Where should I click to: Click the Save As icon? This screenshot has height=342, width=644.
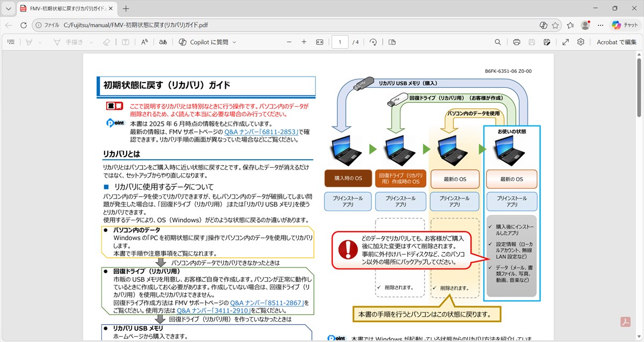pyautogui.click(x=546, y=42)
